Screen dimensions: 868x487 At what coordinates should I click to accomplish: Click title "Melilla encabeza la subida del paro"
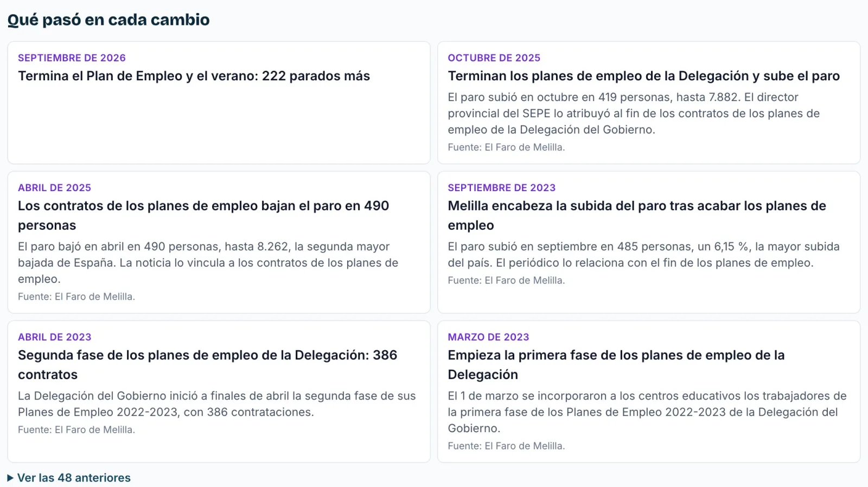pos(637,216)
